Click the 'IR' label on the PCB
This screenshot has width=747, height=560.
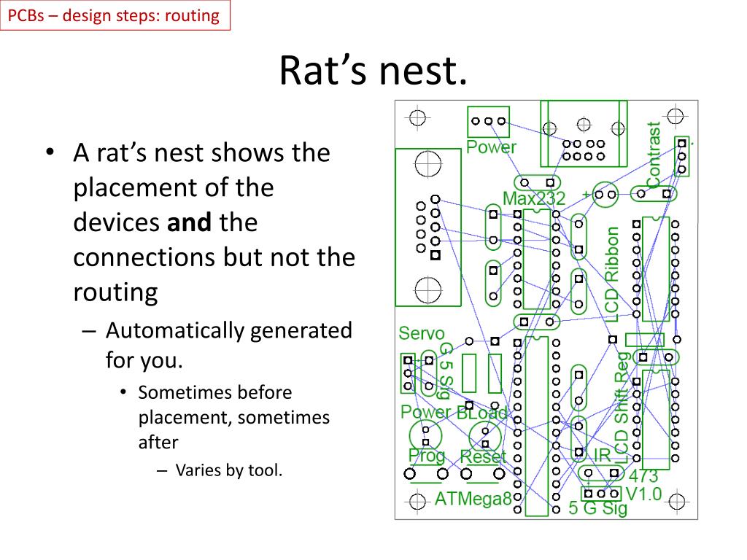[x=602, y=455]
